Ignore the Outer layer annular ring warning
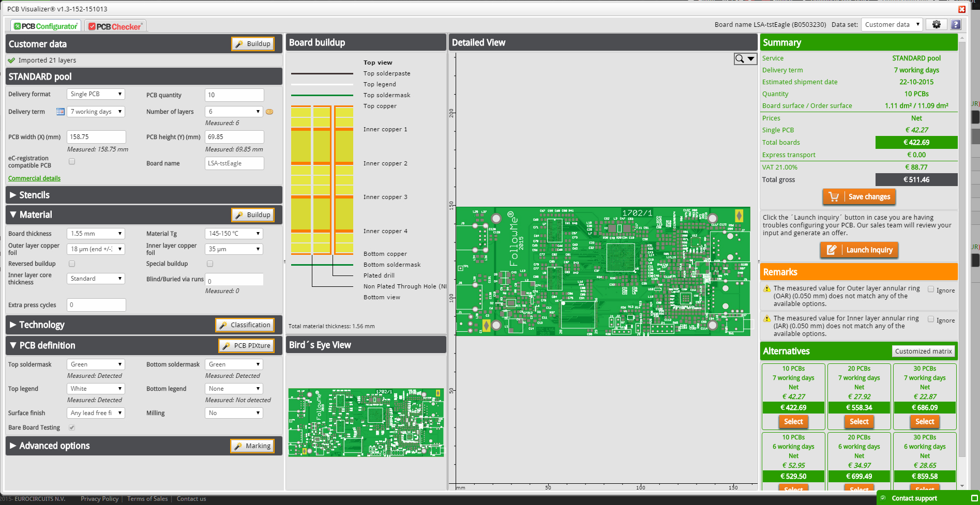The width and height of the screenshot is (980, 505). point(930,290)
